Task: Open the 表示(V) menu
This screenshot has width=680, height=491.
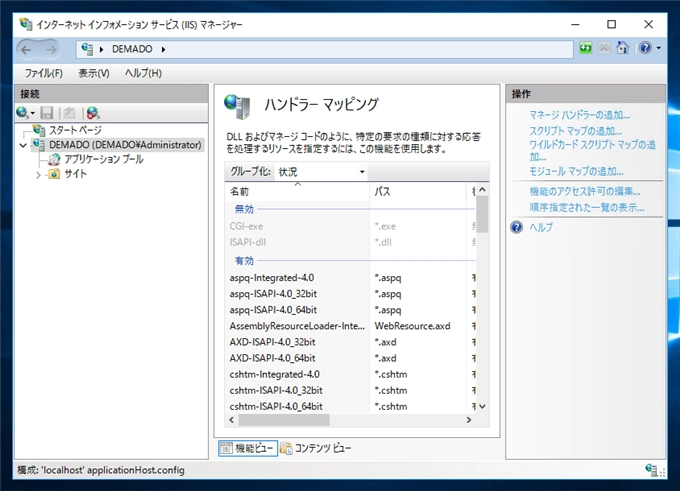Action: click(94, 73)
